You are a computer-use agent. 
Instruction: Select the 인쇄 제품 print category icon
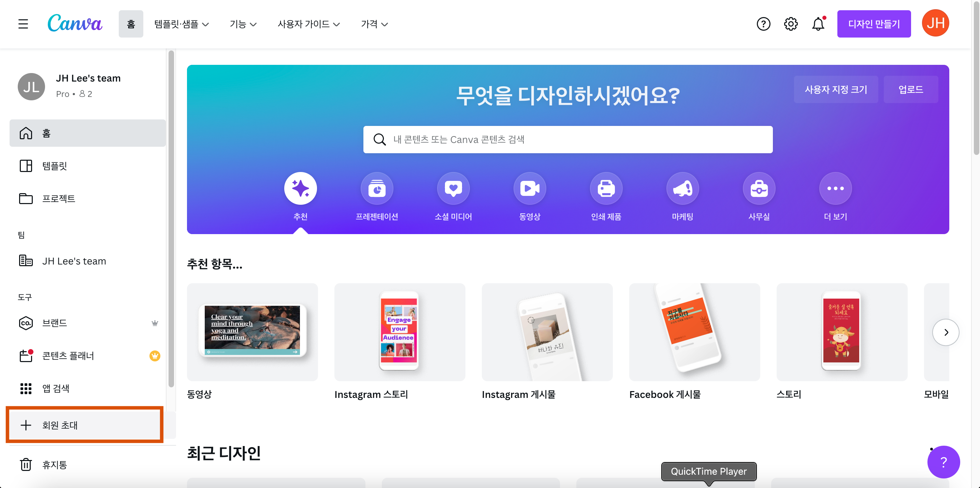coord(606,189)
